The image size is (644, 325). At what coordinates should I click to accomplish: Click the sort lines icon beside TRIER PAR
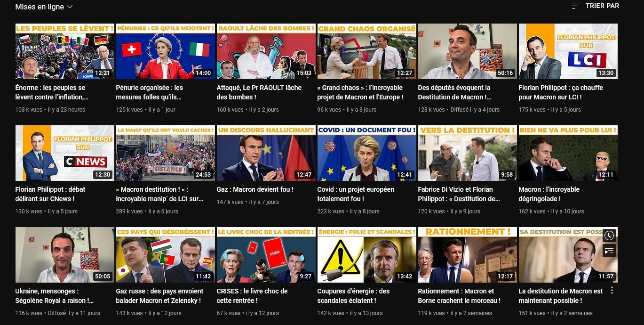click(x=576, y=6)
